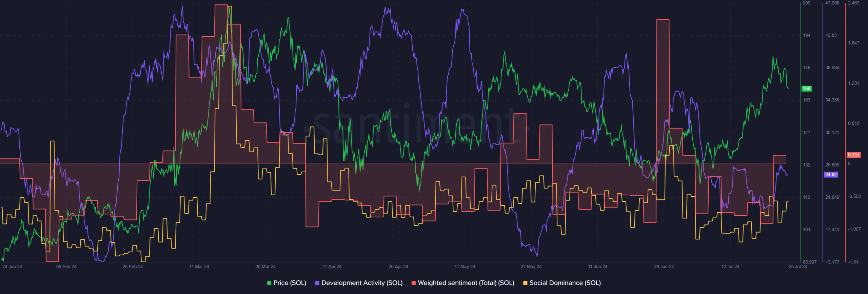The image size is (868, 294).
Task: Click the sentiment axis value 0.616
Action: 854,123
